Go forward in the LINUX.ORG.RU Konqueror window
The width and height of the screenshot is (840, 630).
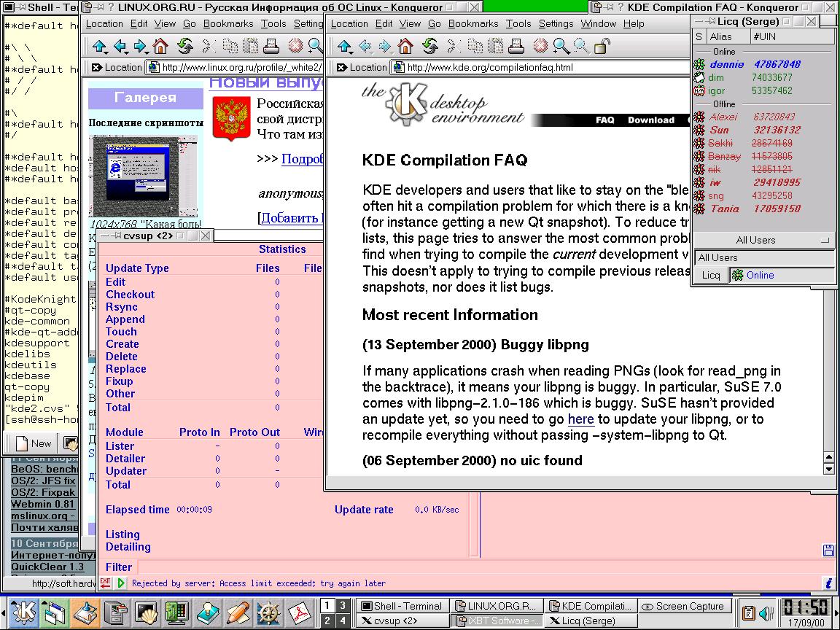pos(140,47)
